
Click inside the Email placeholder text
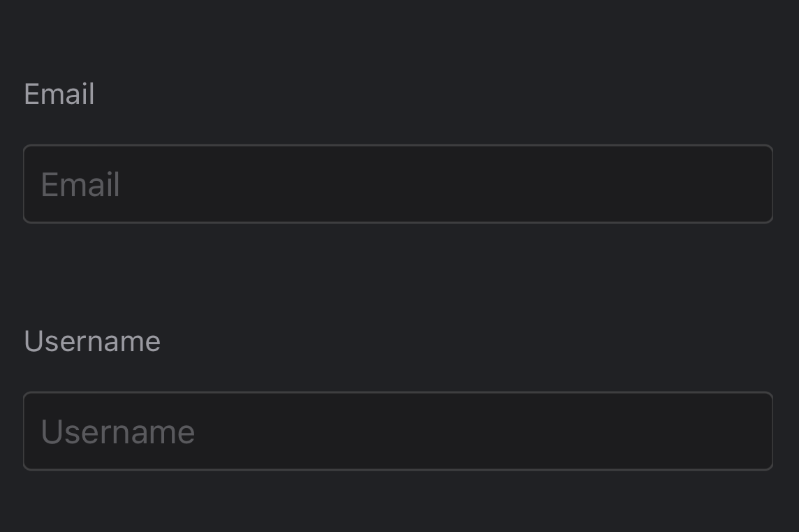79,184
